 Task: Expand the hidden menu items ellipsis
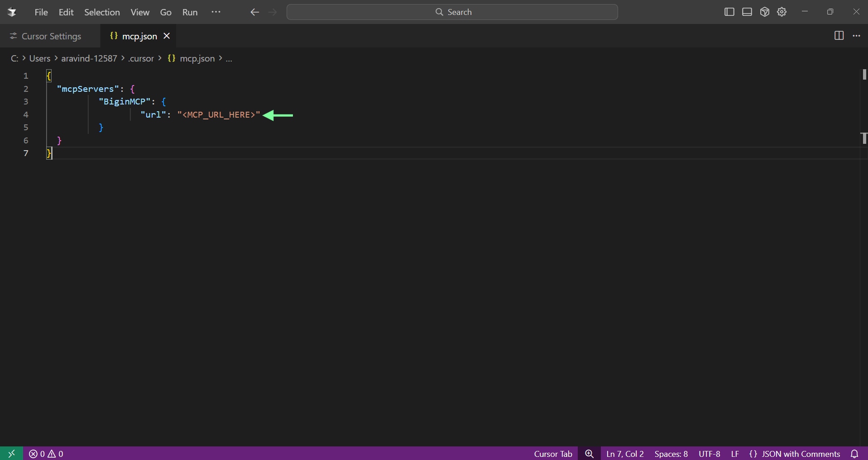point(216,12)
